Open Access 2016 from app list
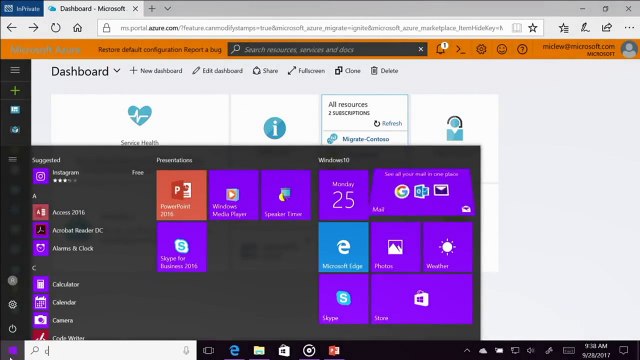The image size is (640, 360). (89, 212)
